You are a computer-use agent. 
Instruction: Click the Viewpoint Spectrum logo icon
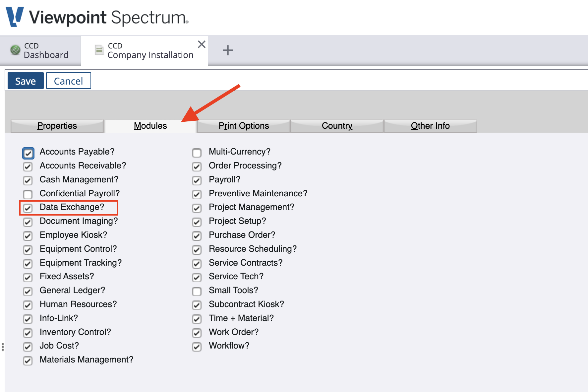click(x=15, y=17)
